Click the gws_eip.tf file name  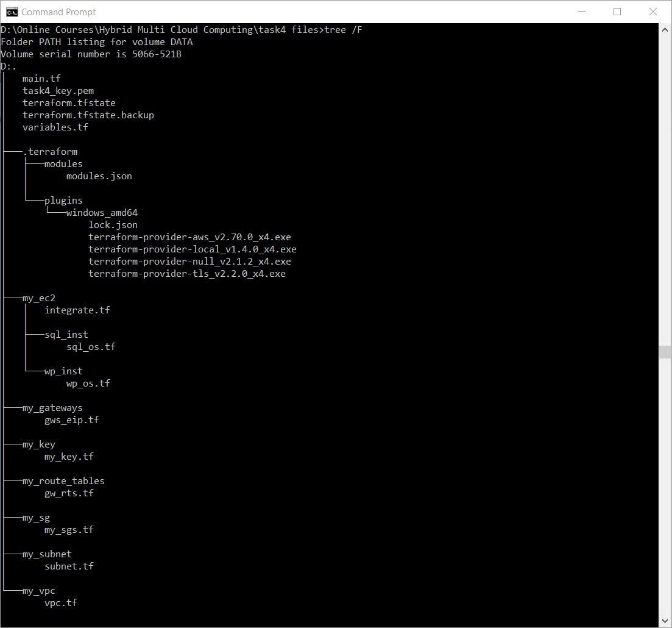tap(72, 420)
